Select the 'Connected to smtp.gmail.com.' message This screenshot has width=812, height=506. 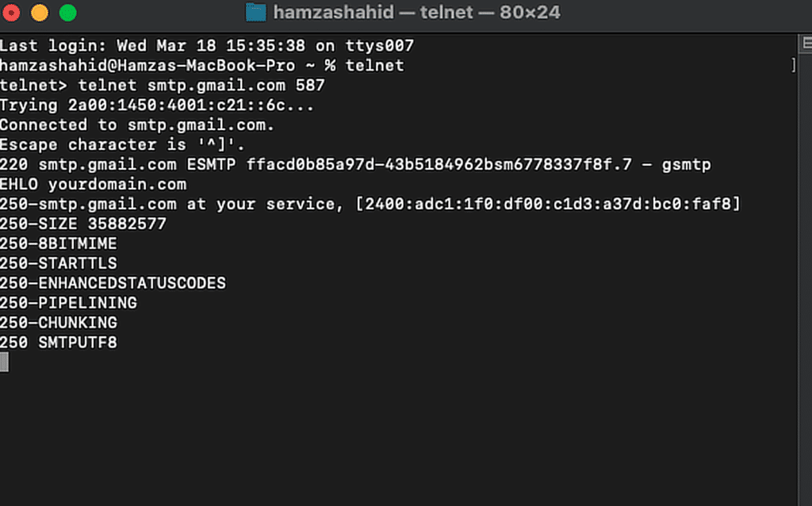(x=136, y=125)
